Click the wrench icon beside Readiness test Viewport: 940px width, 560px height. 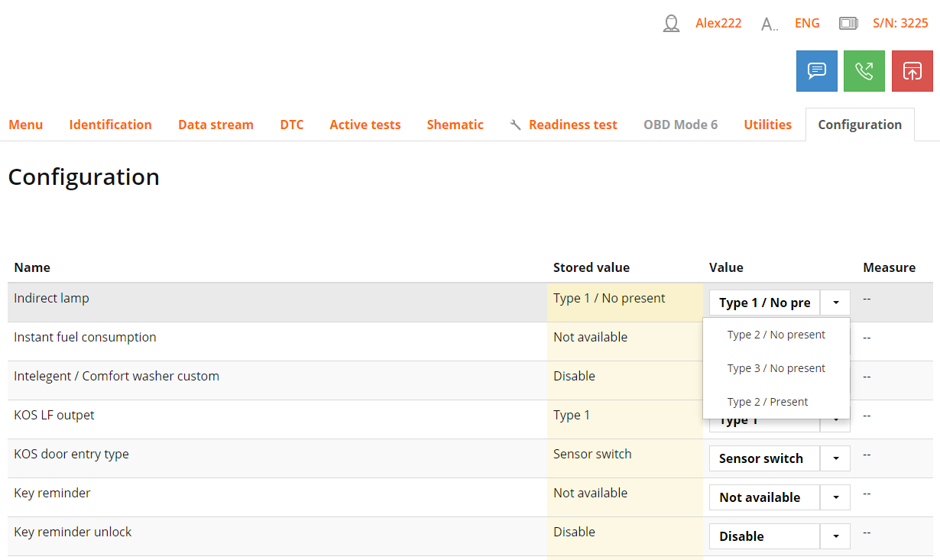[x=515, y=125]
